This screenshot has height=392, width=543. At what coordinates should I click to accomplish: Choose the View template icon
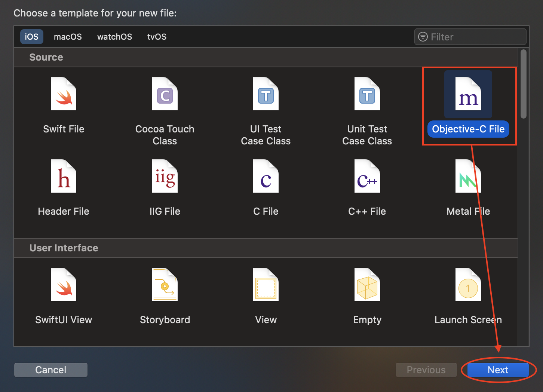click(266, 285)
